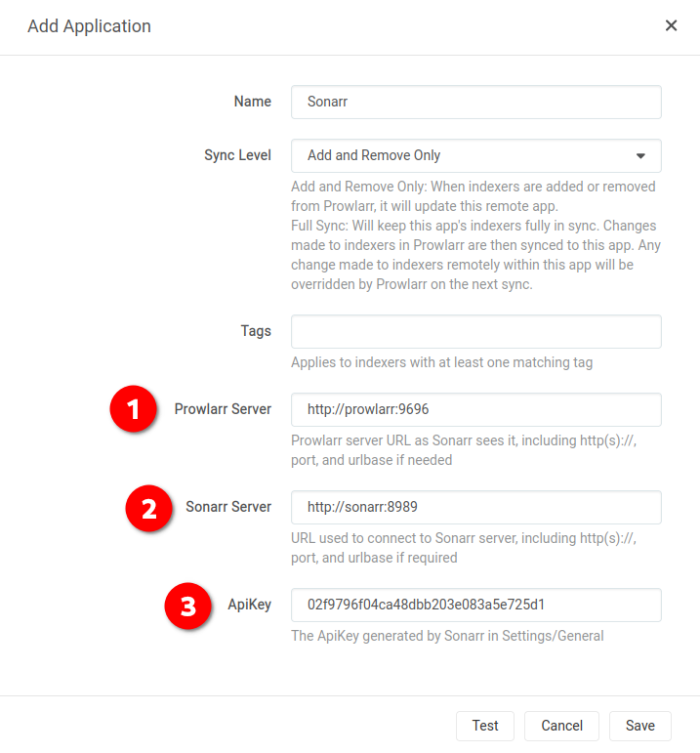Close the Add Application dialog
This screenshot has height=753, width=700.
pyautogui.click(x=671, y=25)
